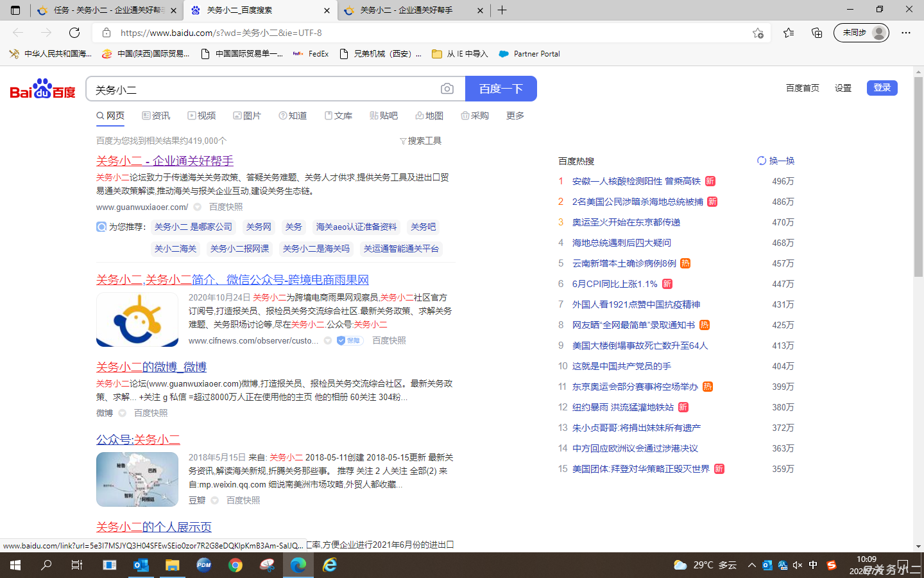Open 百度首页 link
Image resolution: width=924 pixels, height=578 pixels.
803,88
